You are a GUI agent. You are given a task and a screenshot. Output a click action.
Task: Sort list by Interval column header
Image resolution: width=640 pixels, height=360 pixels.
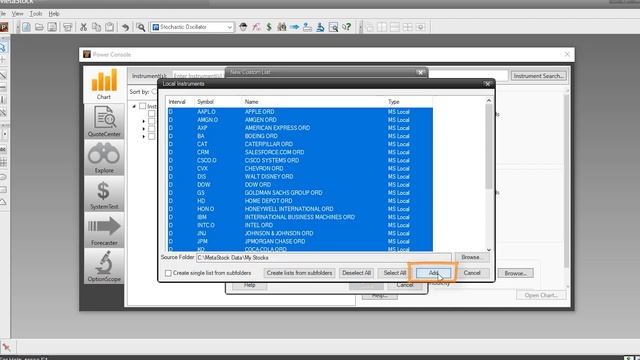tap(177, 102)
